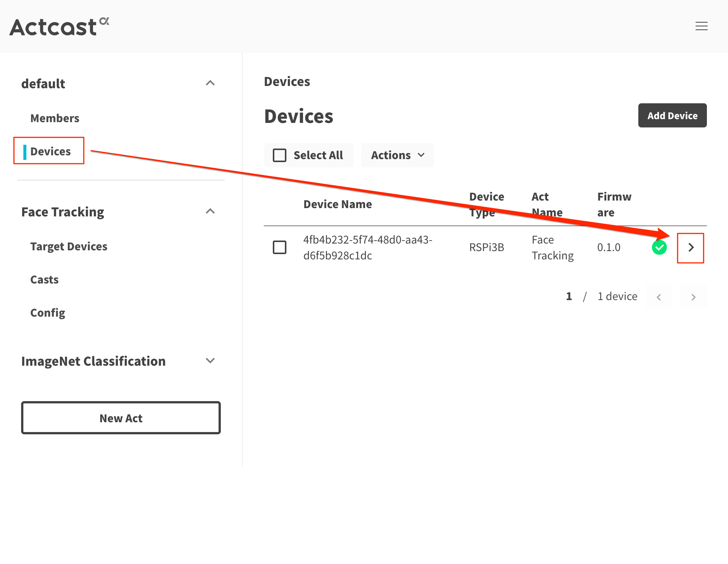Open device details using the row arrow
This screenshot has height=564, width=728.
(691, 248)
